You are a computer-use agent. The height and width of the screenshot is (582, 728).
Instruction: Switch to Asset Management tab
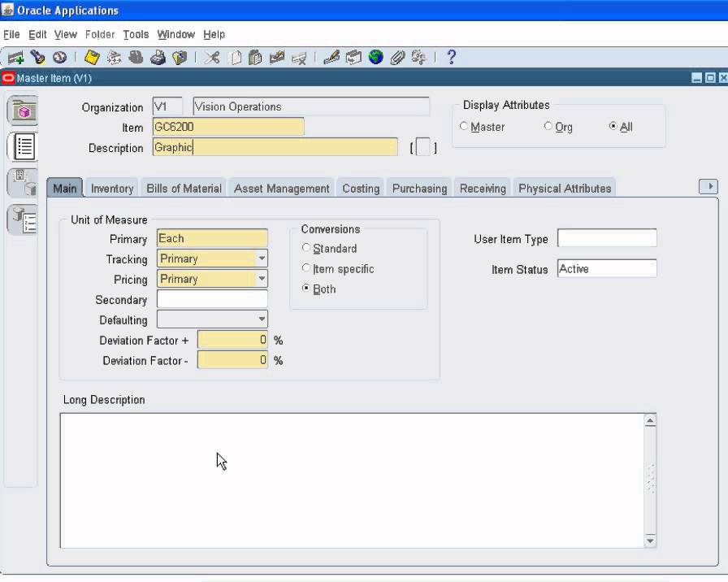click(x=281, y=188)
